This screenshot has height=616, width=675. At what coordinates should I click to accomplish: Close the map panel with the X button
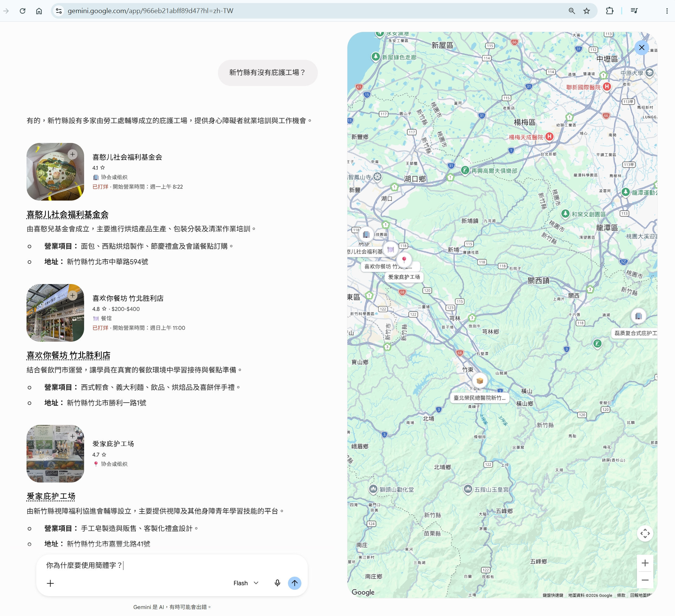click(x=641, y=48)
